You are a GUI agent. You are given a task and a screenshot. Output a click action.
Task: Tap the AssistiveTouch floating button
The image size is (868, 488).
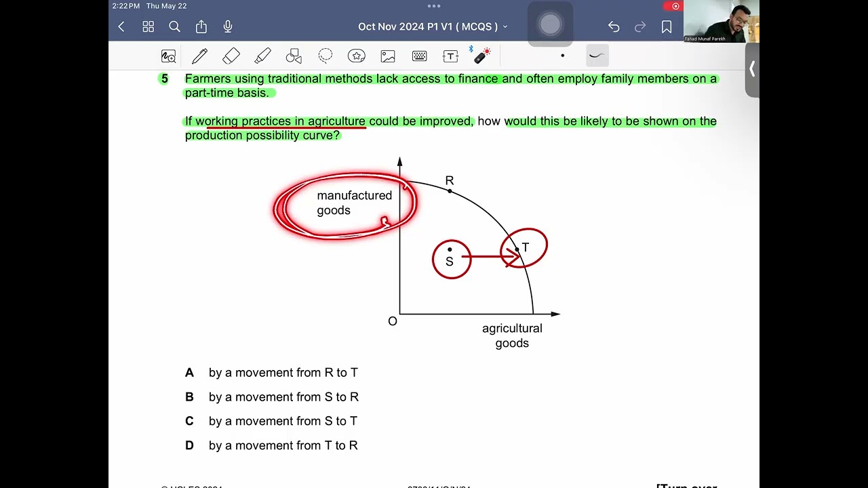click(550, 24)
